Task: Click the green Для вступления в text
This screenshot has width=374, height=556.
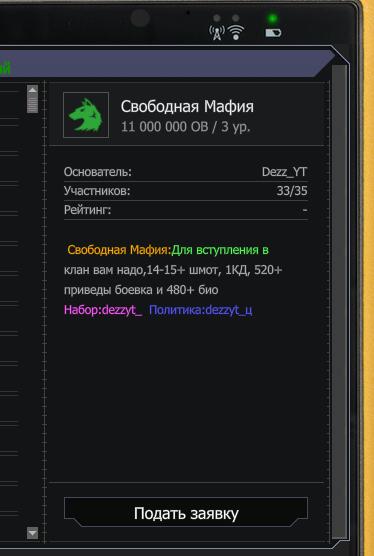Action: pos(220,250)
